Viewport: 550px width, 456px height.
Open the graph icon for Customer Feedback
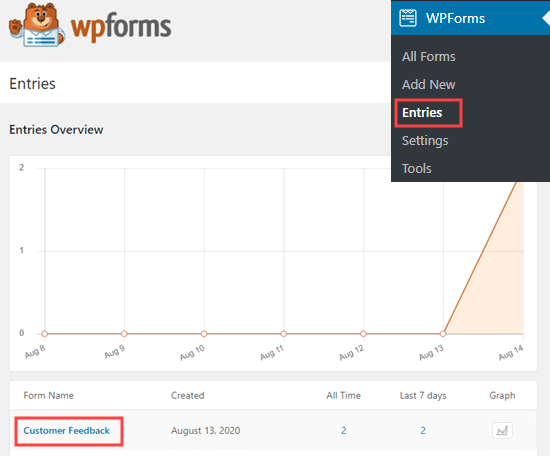pos(502,430)
